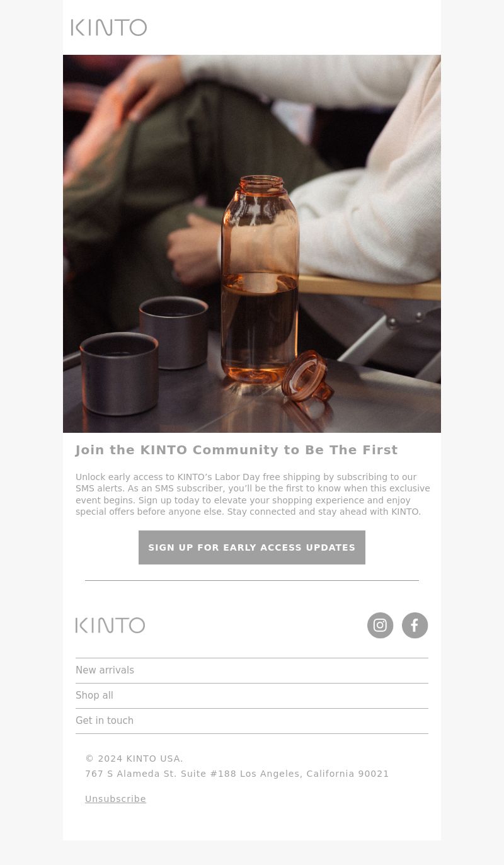Click the KINTO logo in the header

[x=109, y=27]
